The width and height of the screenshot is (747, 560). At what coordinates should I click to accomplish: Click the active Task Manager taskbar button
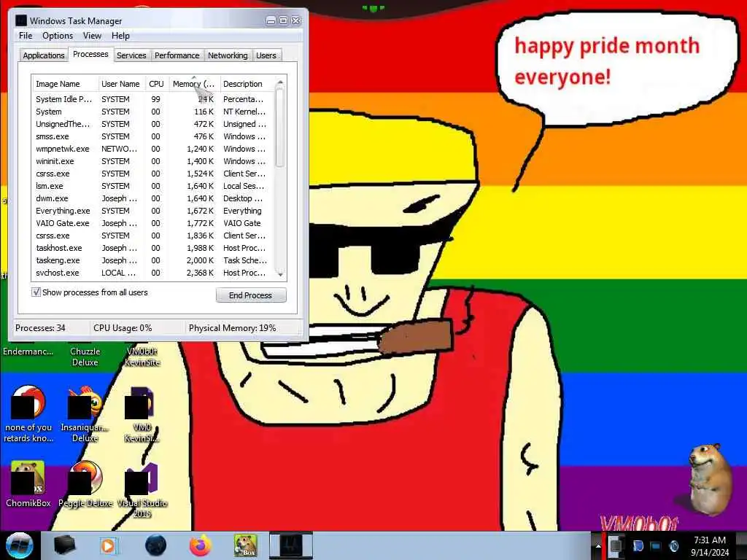point(291,545)
